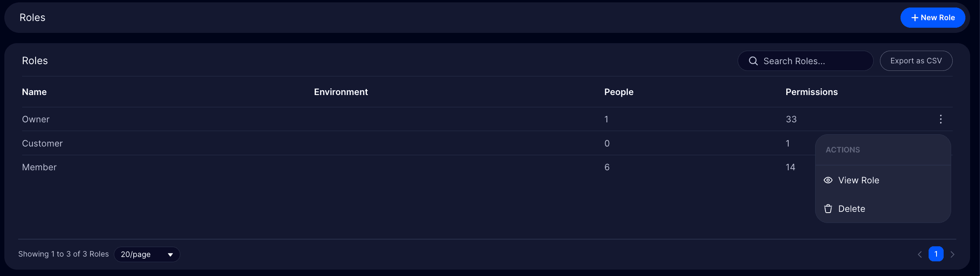The image size is (980, 276).
Task: Open the 20/page dropdown
Action: click(147, 254)
